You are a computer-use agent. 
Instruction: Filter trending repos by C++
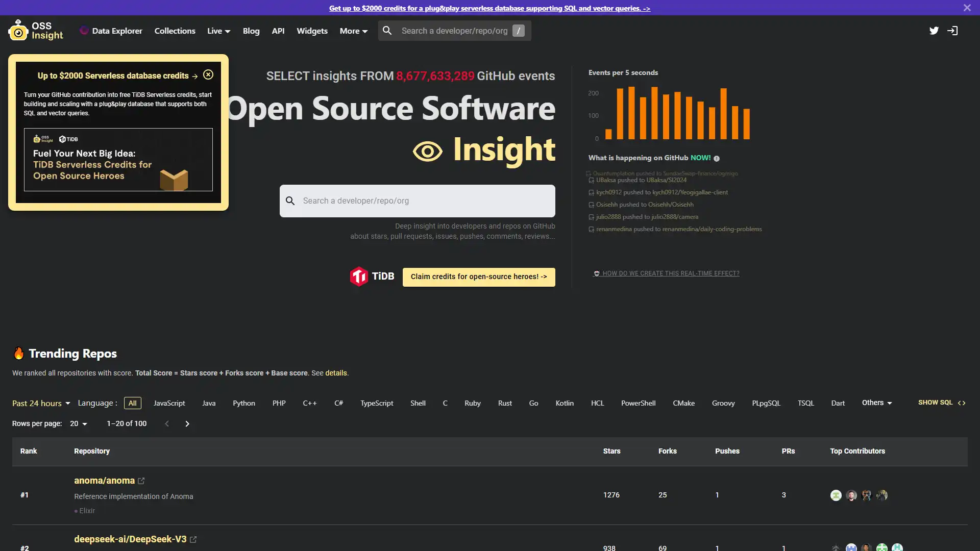click(310, 403)
